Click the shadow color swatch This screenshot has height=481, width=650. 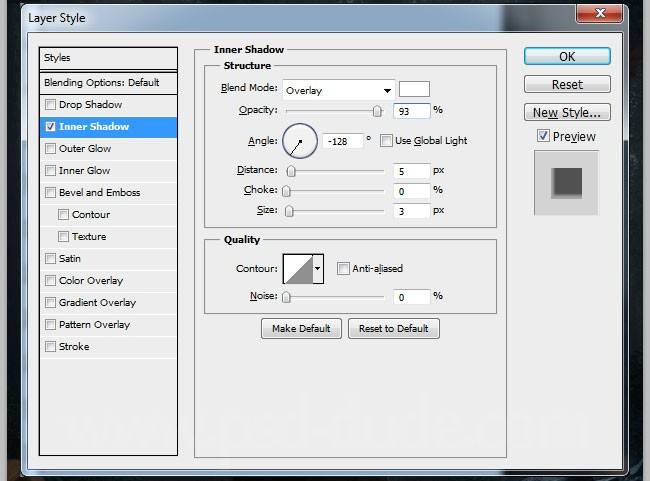pyautogui.click(x=414, y=90)
